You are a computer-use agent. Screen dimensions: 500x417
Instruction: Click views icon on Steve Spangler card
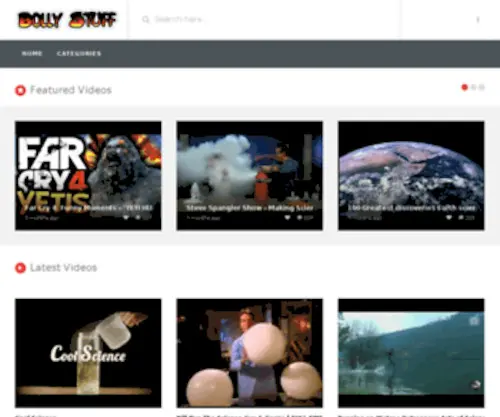coord(299,218)
